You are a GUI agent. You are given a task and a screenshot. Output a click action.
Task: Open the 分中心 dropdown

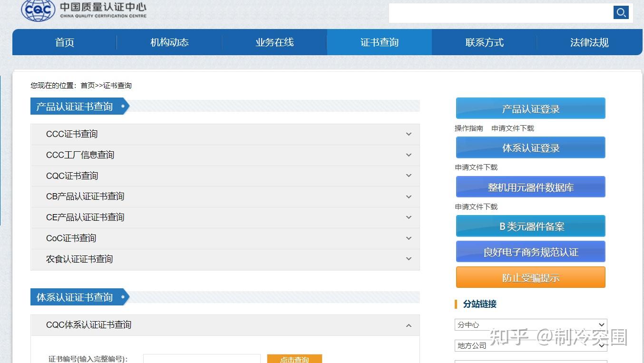point(530,324)
